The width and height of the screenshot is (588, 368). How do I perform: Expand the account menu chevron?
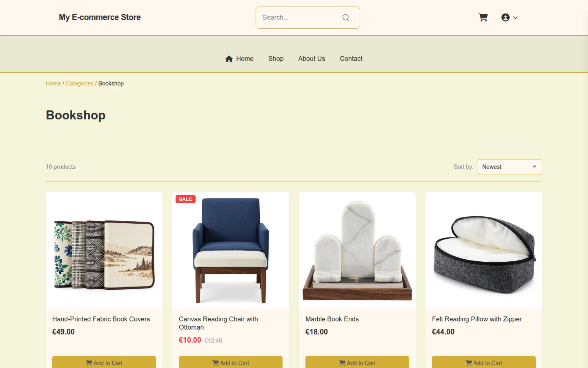click(515, 18)
